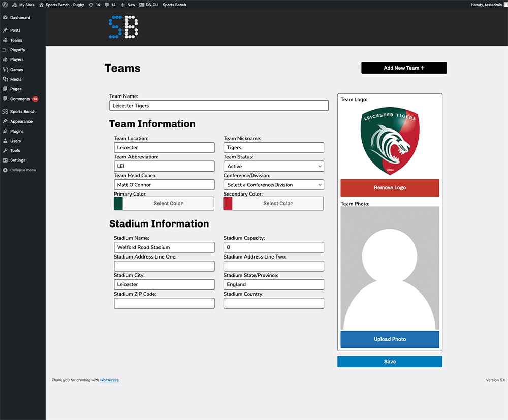Click the Sports Bench SB sidebar icon
This screenshot has width=508, height=420.
[5, 111]
